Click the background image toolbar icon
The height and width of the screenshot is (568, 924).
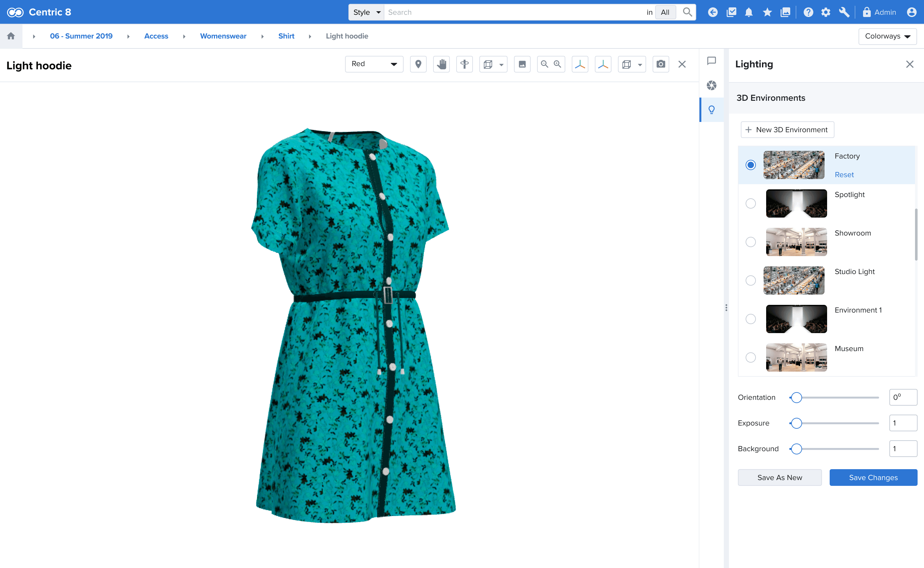coord(522,64)
